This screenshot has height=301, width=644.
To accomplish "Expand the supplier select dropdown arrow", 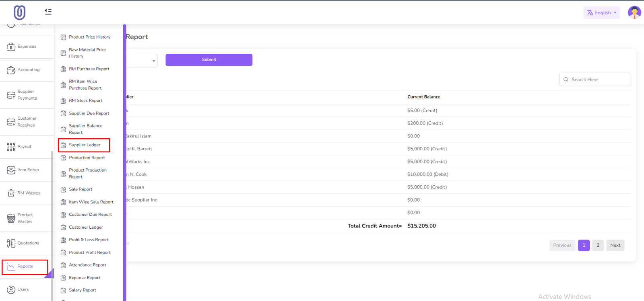I will pos(154,61).
